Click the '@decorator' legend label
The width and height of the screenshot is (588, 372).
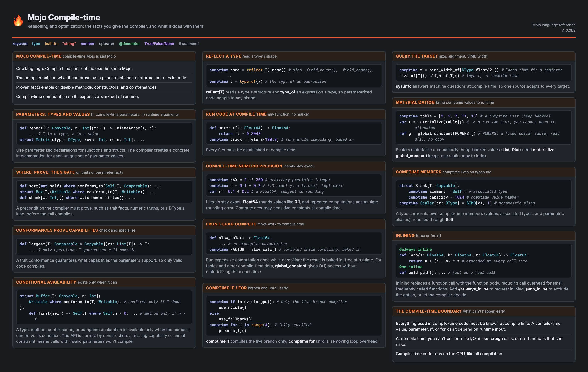click(x=129, y=44)
